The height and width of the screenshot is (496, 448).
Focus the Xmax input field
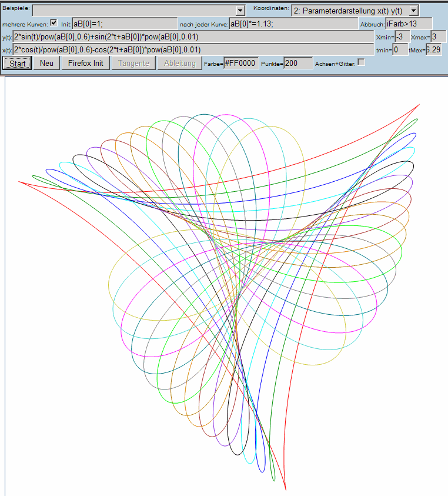click(x=438, y=36)
